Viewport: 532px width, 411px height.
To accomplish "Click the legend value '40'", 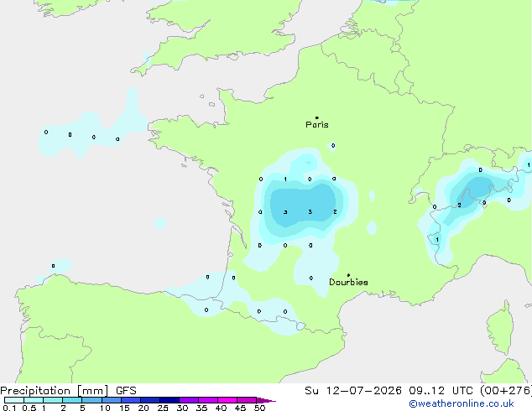I will pos(221,408).
